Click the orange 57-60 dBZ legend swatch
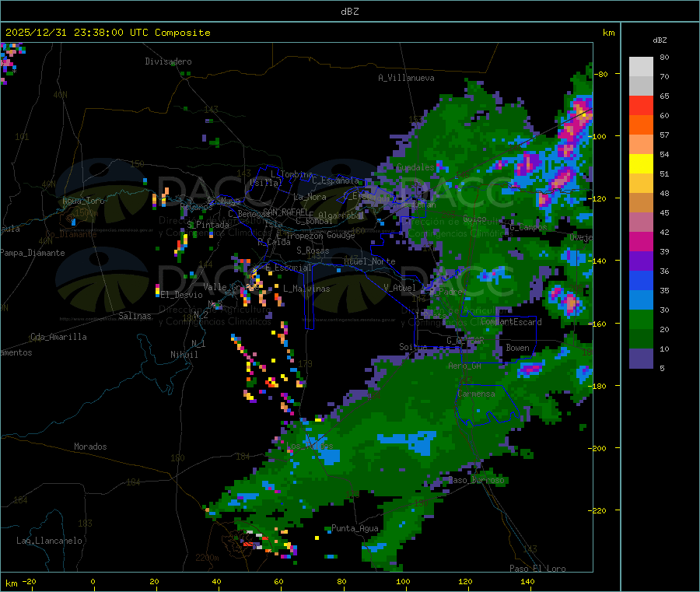This screenshot has height=592, width=700. pos(641,125)
